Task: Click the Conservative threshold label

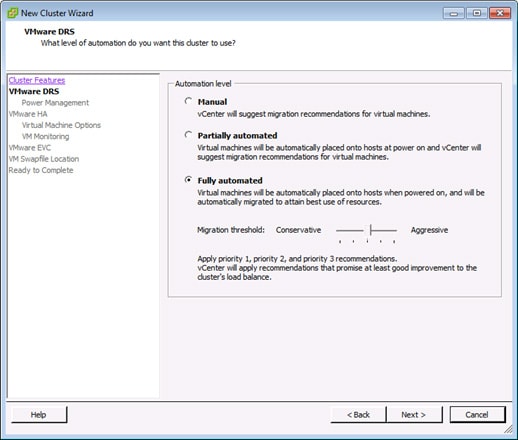Action: click(298, 230)
